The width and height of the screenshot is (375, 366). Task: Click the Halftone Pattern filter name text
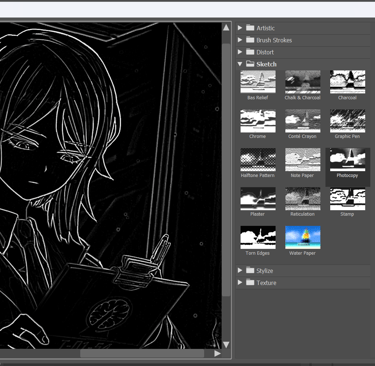coord(258,175)
